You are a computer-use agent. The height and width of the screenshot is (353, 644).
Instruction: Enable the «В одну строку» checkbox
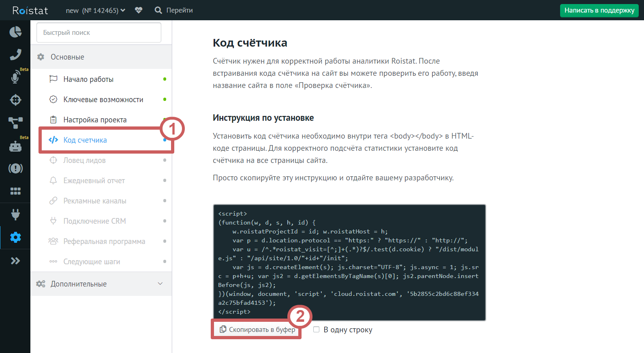pyautogui.click(x=316, y=329)
